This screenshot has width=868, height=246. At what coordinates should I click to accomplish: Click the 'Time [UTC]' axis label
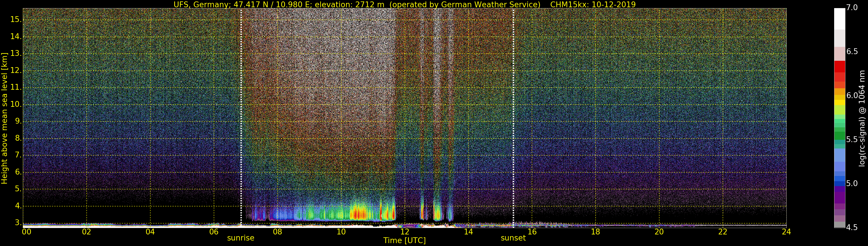[404, 241]
